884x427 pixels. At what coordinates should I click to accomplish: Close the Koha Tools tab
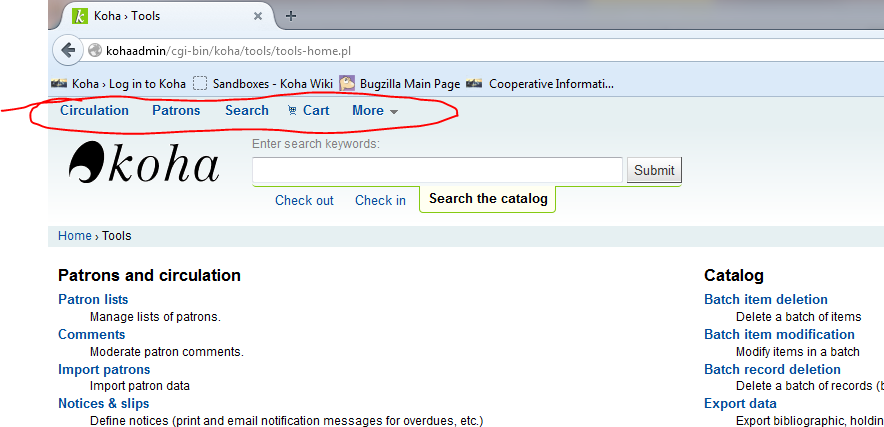coord(258,16)
